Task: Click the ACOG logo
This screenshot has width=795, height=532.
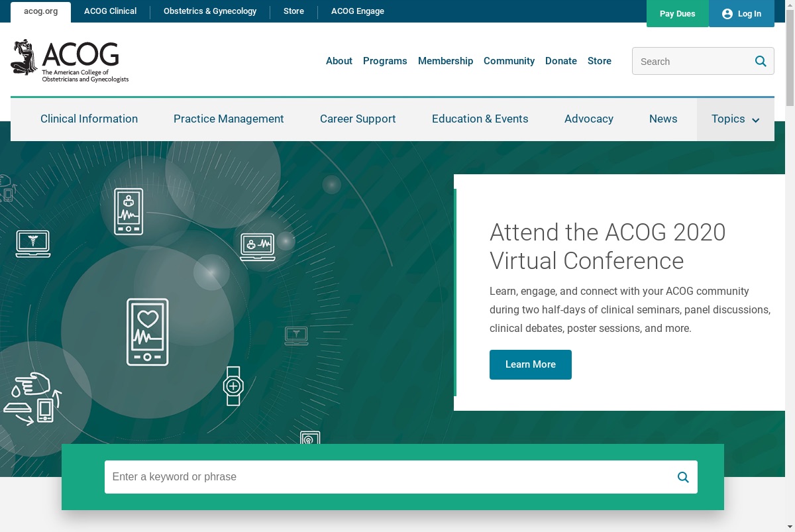Action: click(70, 61)
